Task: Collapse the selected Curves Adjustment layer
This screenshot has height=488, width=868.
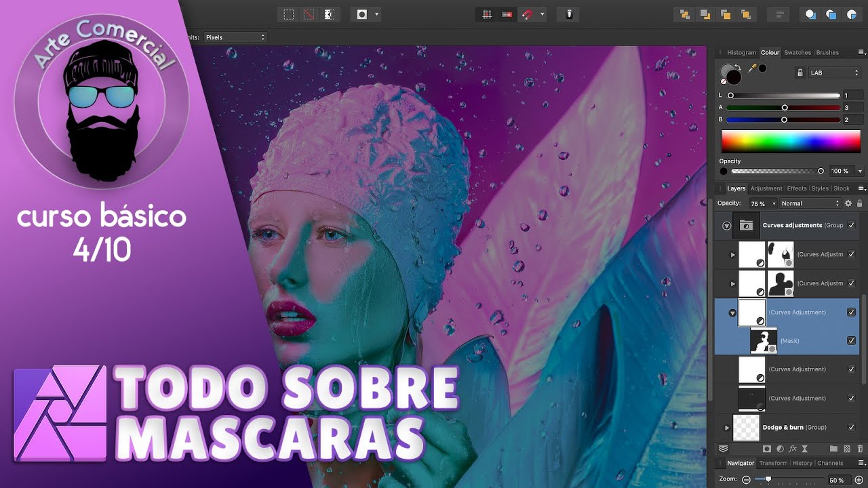Action: (x=732, y=313)
